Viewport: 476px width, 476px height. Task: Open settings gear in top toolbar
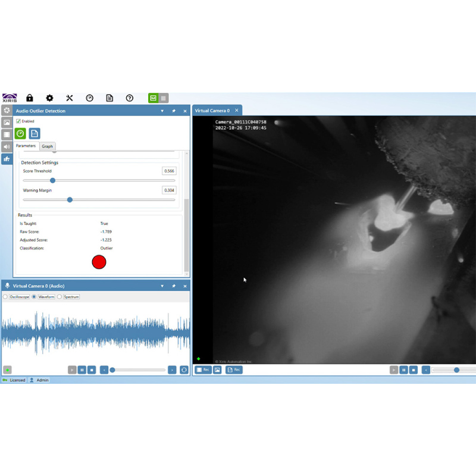click(49, 98)
